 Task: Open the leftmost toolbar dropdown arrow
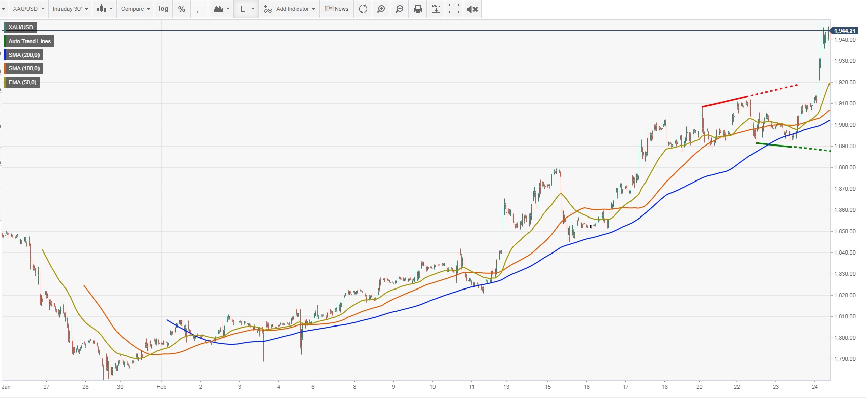click(x=4, y=9)
